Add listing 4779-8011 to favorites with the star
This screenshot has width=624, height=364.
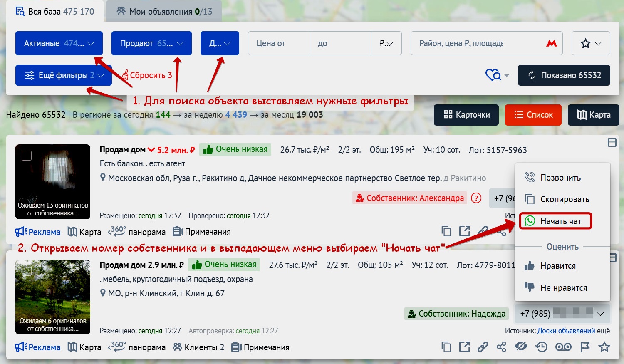pos(604,347)
